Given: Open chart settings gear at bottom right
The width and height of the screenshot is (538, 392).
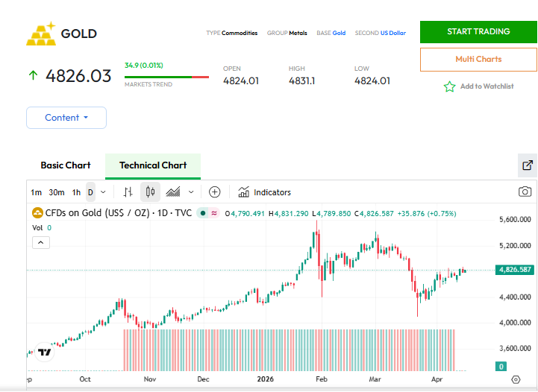Looking at the screenshot, I should click(x=516, y=379).
